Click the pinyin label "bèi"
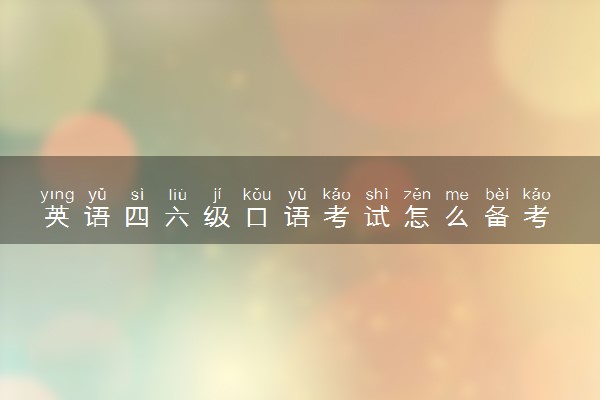600x400 pixels. click(497, 195)
